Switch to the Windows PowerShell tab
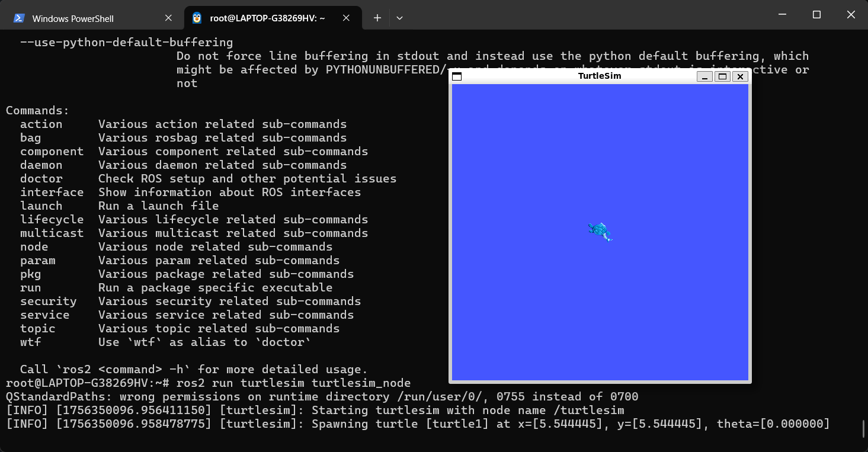 (72, 18)
